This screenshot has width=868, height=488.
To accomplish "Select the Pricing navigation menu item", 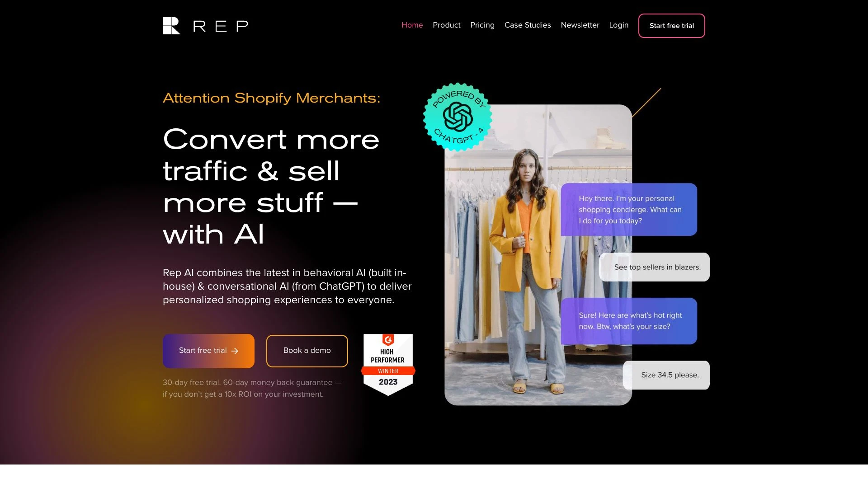I will pos(482,25).
